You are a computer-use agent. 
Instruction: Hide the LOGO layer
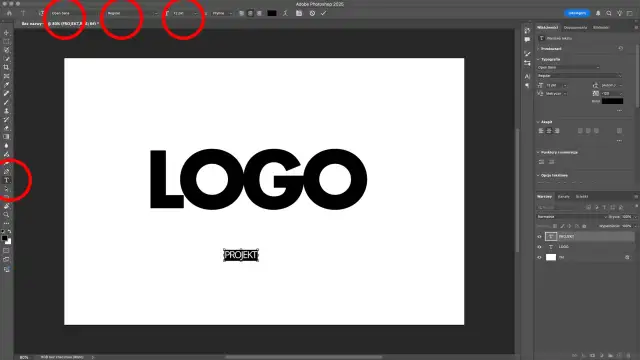539,247
